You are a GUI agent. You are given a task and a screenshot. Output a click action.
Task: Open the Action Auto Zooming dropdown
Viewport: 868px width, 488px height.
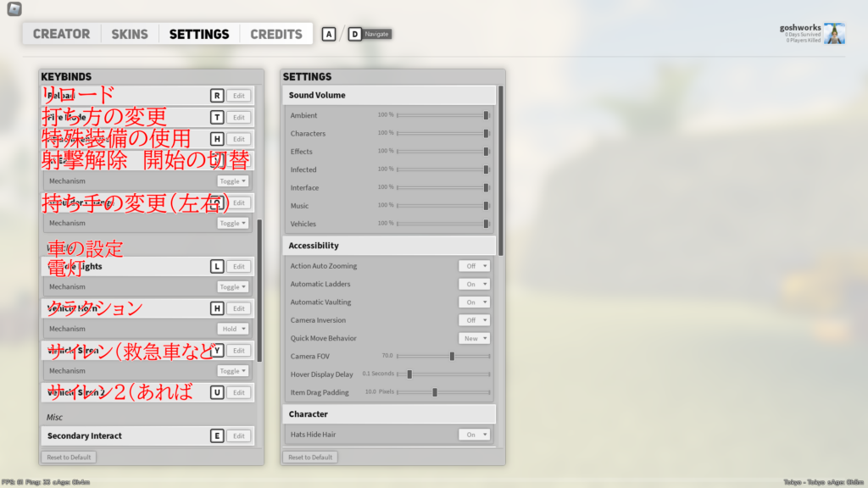[x=474, y=266]
